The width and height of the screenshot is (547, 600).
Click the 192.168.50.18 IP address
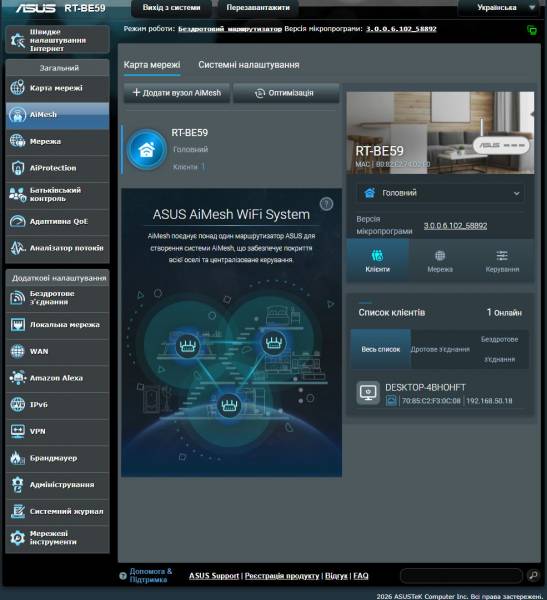489,401
